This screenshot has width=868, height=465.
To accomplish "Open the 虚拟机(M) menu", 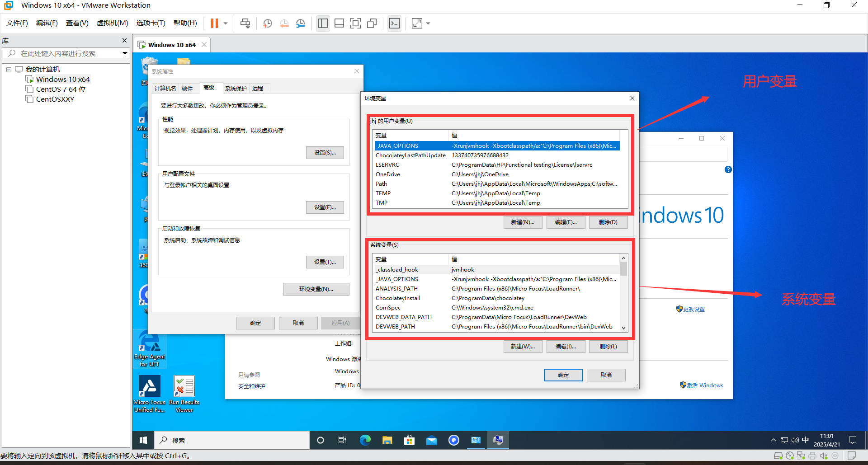I will click(x=113, y=23).
